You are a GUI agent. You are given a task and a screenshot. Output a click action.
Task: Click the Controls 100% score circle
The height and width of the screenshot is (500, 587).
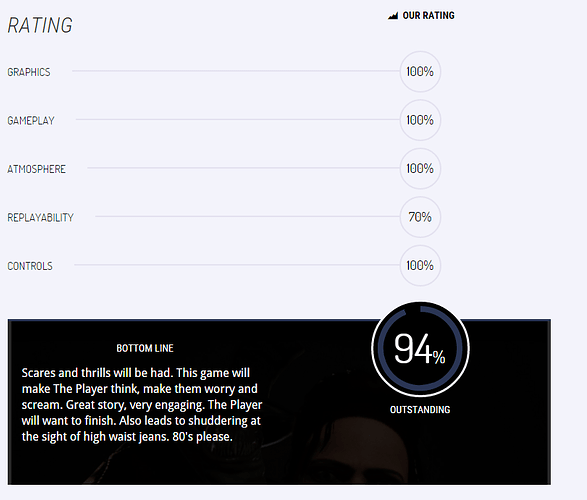420,266
